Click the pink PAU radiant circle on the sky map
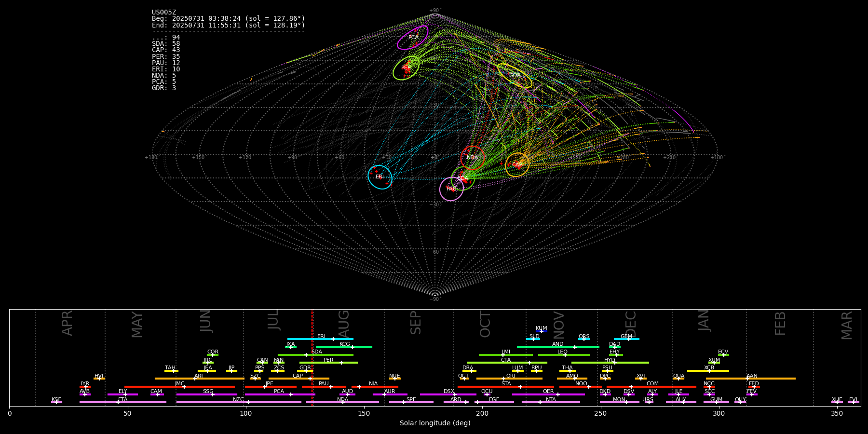The width and height of the screenshot is (868, 434). (x=451, y=189)
